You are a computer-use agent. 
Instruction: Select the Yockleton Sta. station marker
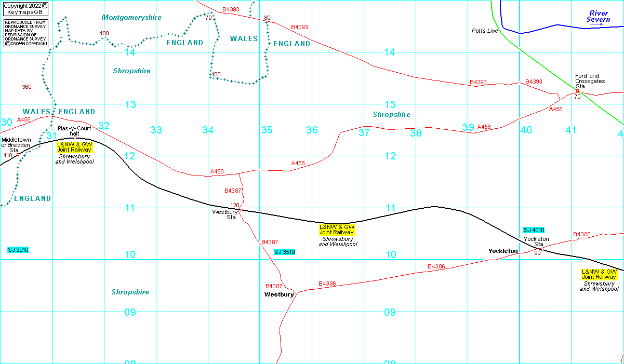click(x=542, y=250)
